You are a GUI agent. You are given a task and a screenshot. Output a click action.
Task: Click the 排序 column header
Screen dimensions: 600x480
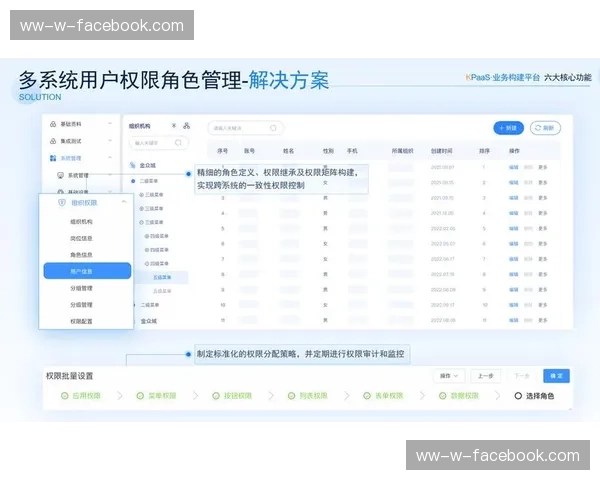coord(484,151)
